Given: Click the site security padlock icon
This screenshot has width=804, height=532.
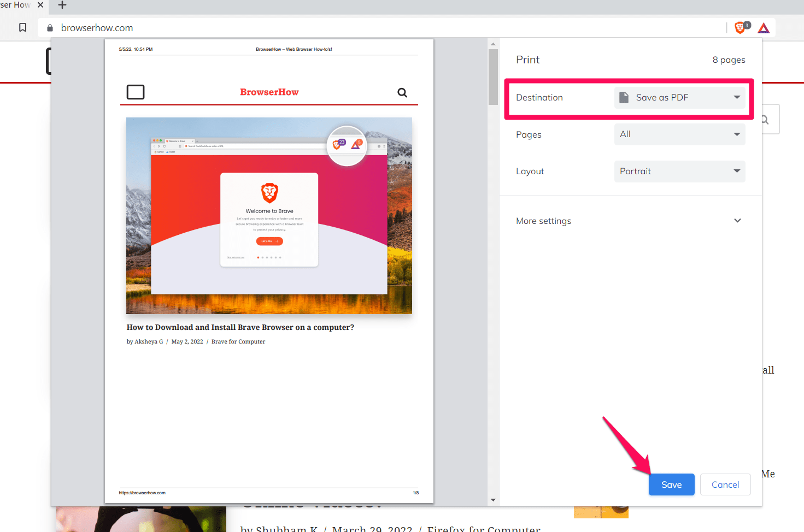Looking at the screenshot, I should click(49, 27).
